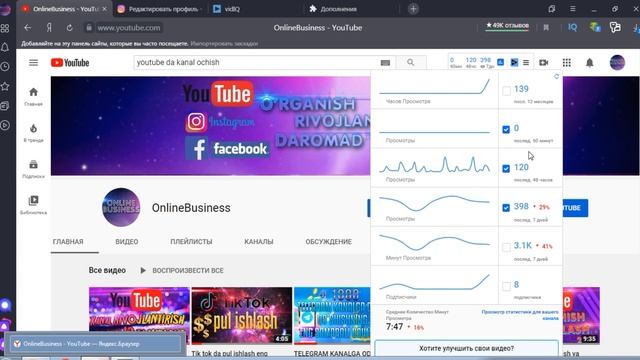Open the YouTube rivojlantirish video thumbnail

[139, 315]
